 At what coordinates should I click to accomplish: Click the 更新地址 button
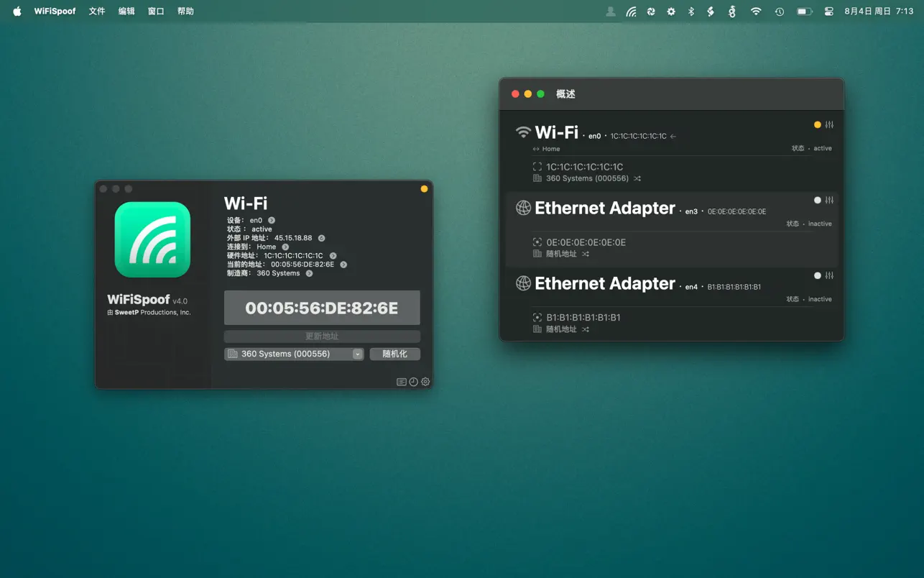click(321, 336)
